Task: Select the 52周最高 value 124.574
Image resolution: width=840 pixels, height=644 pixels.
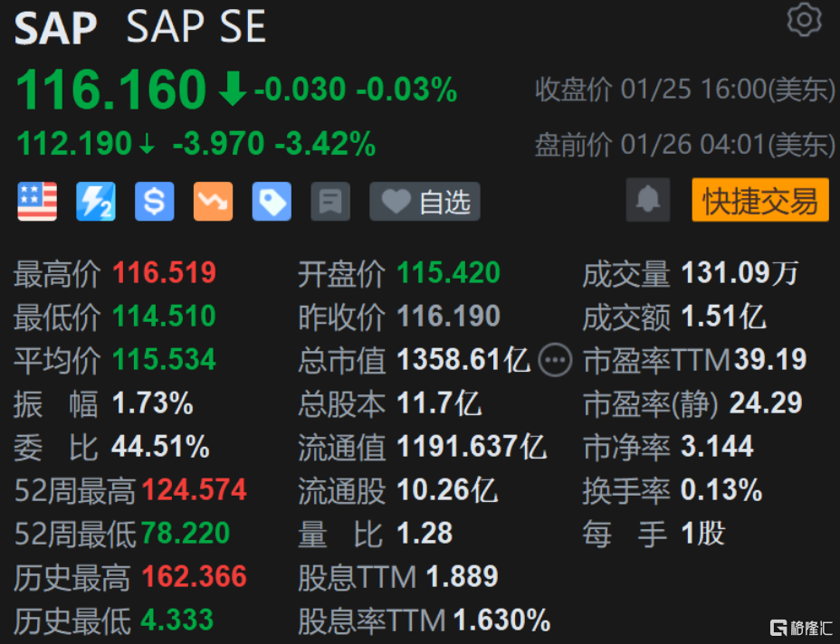Action: click(195, 489)
